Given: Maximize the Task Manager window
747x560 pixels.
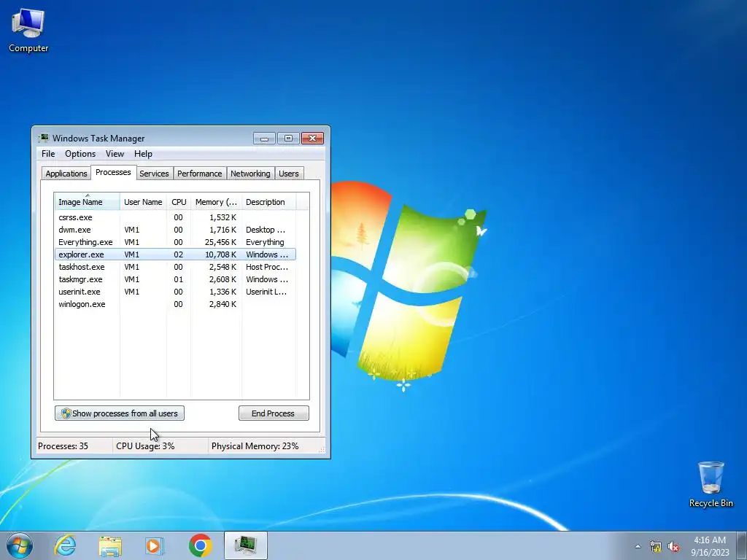Looking at the screenshot, I should click(288, 138).
